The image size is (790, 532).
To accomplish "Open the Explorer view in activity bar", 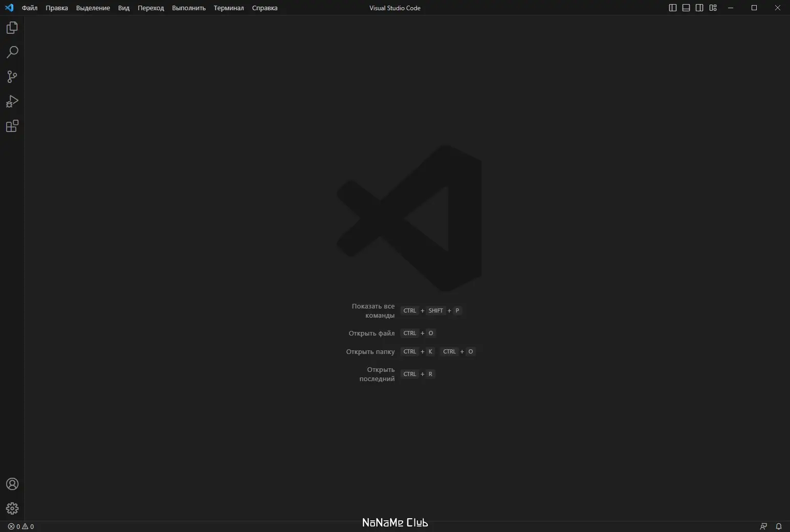I will (12, 28).
